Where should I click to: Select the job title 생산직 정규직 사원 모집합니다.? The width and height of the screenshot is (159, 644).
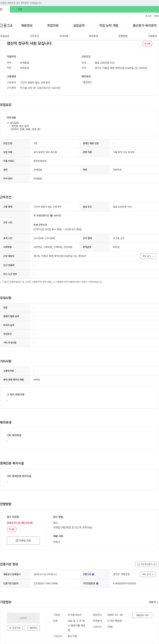[x=30, y=43]
